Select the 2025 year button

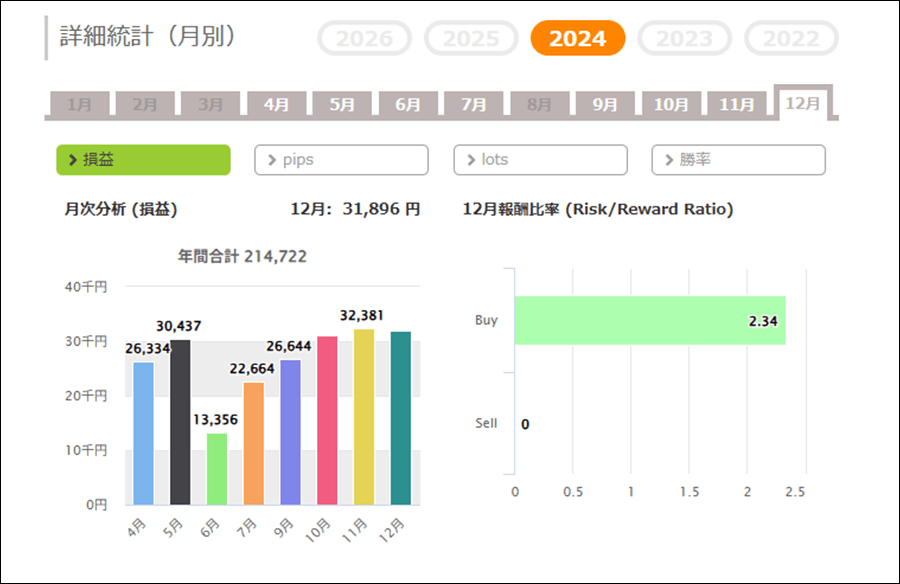470,39
